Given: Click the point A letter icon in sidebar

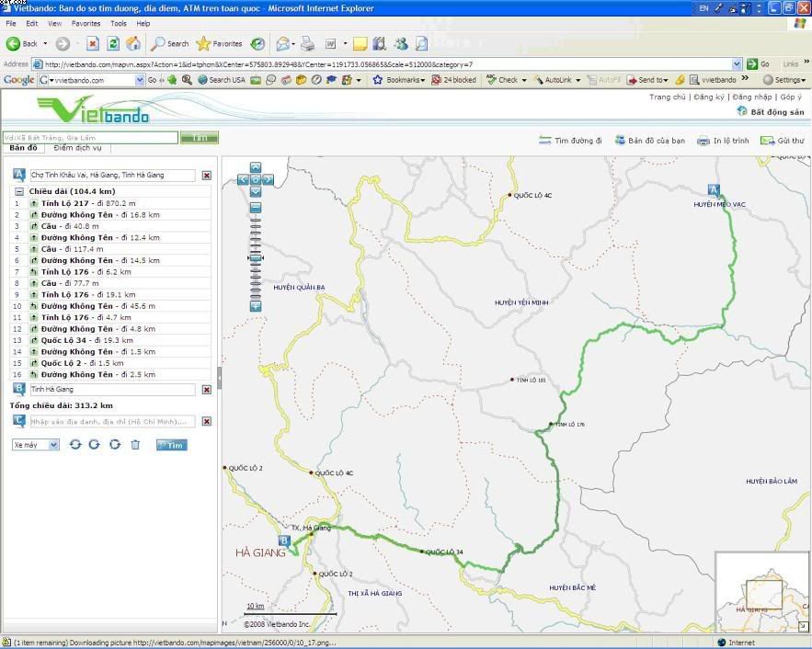Looking at the screenshot, I should 19,175.
